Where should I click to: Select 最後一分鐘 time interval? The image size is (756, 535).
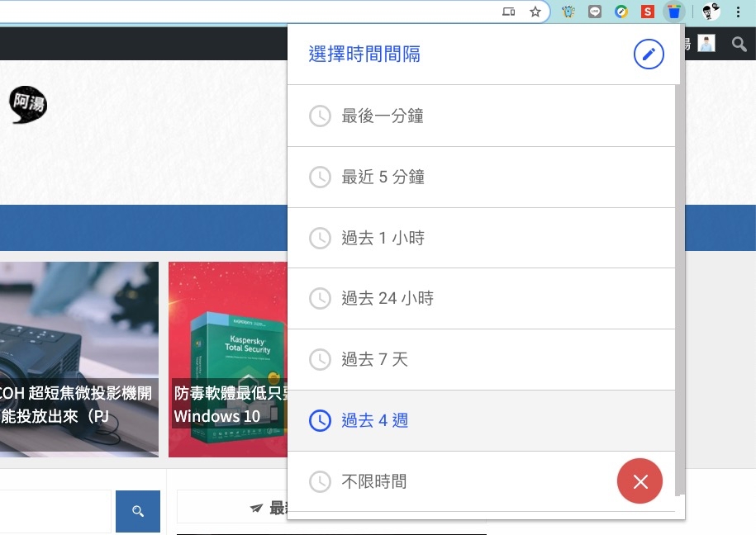coord(481,116)
